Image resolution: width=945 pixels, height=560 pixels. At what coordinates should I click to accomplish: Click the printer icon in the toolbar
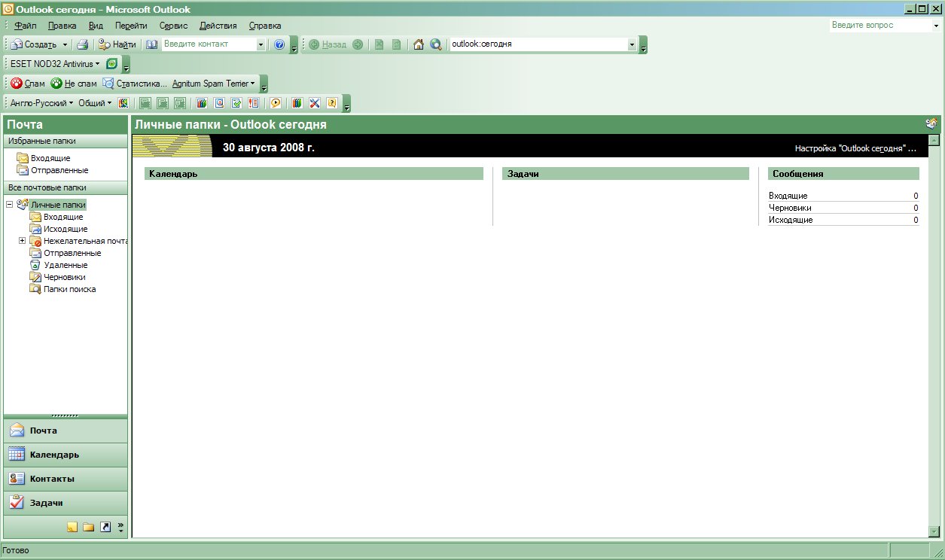pyautogui.click(x=83, y=44)
